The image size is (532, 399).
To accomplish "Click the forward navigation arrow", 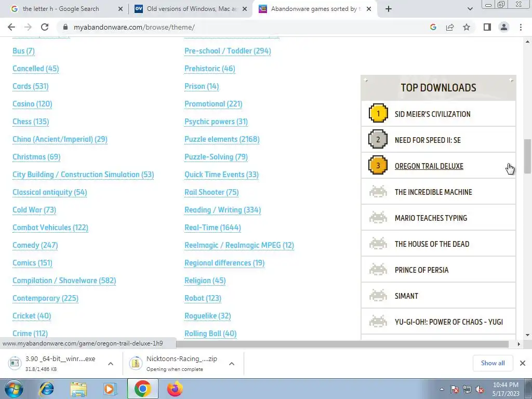I will coord(28,27).
